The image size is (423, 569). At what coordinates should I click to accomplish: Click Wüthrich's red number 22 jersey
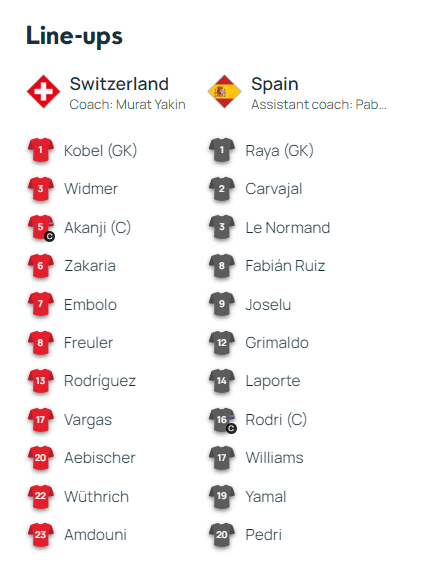click(41, 496)
